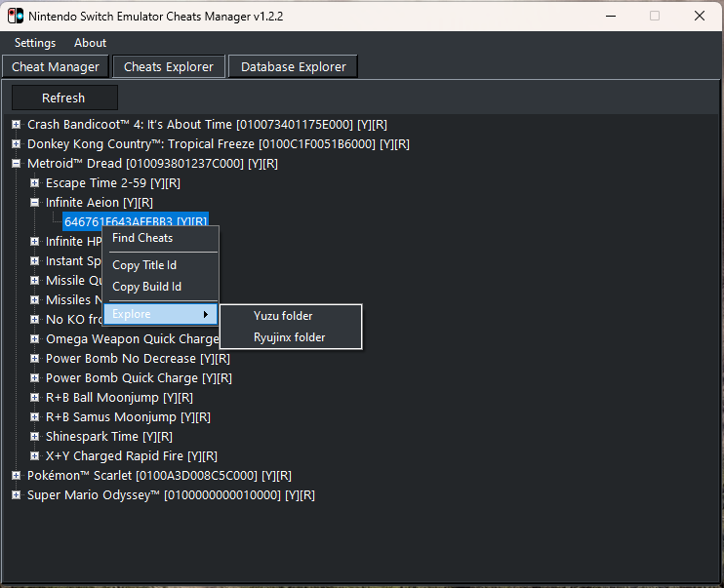Collapse the Metroid Dread tree node
Screen dimensions: 724x588
point(17,164)
